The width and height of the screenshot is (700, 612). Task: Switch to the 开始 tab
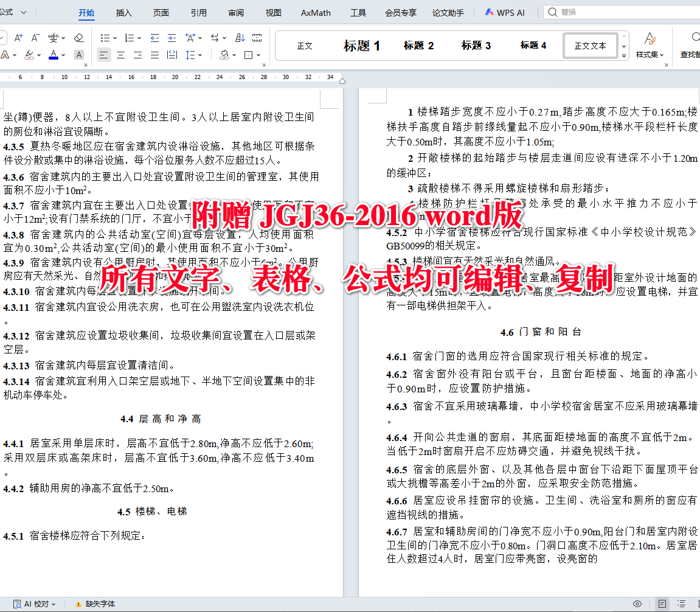[x=86, y=13]
